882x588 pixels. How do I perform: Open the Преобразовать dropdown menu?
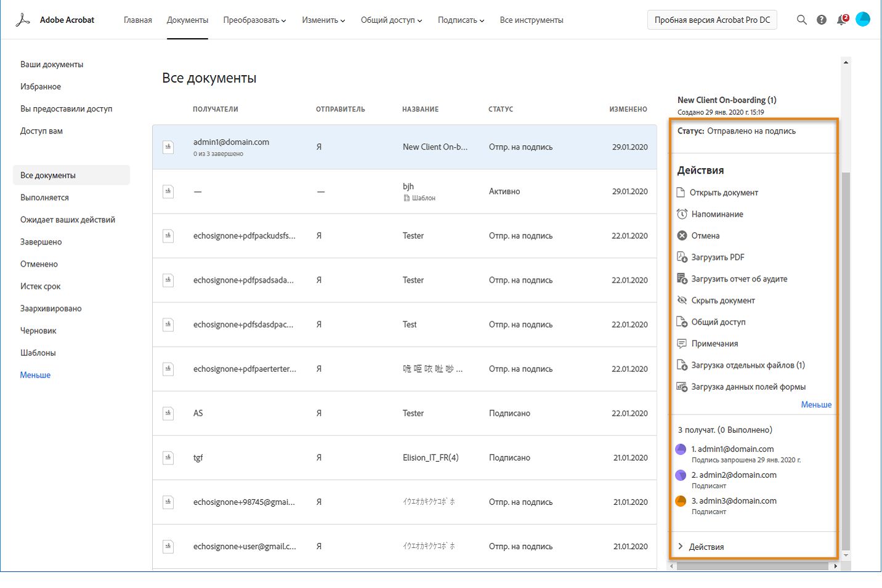pyautogui.click(x=254, y=20)
